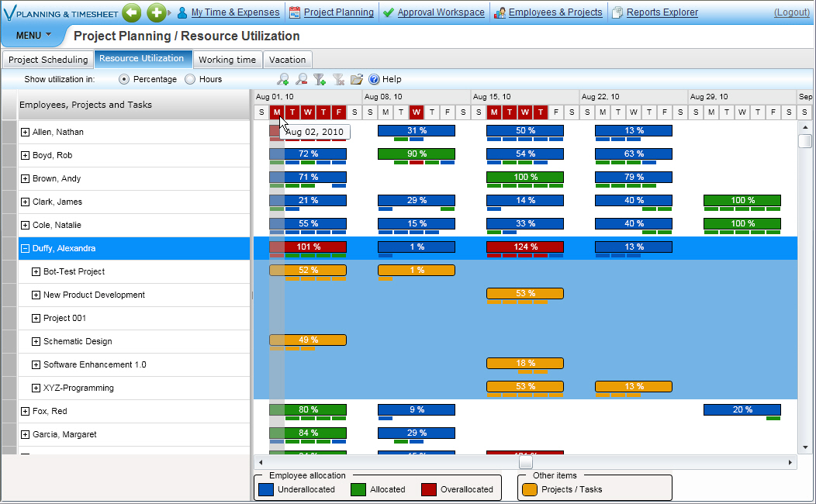
Task: Click the blue Underallocated legend swatch
Action: click(266, 489)
